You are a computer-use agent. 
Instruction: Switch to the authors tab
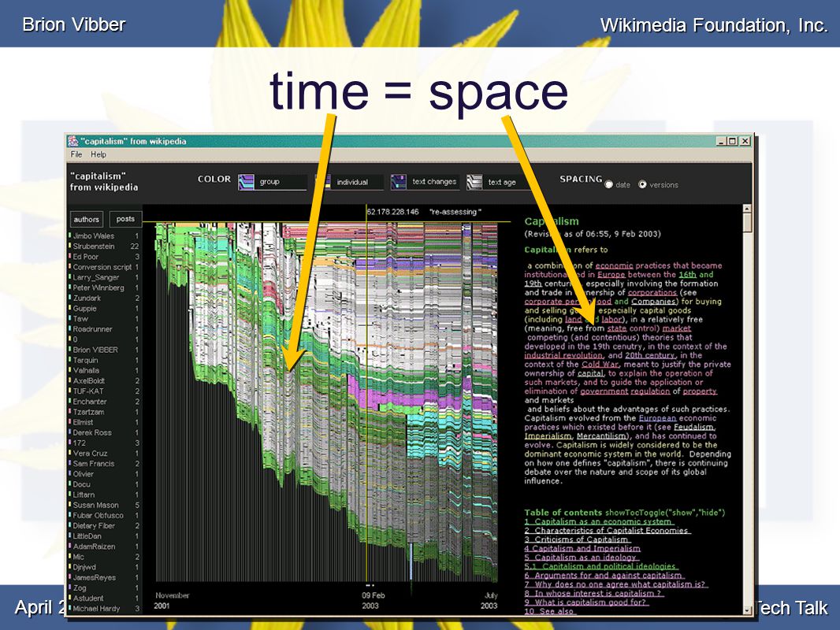pos(86,219)
